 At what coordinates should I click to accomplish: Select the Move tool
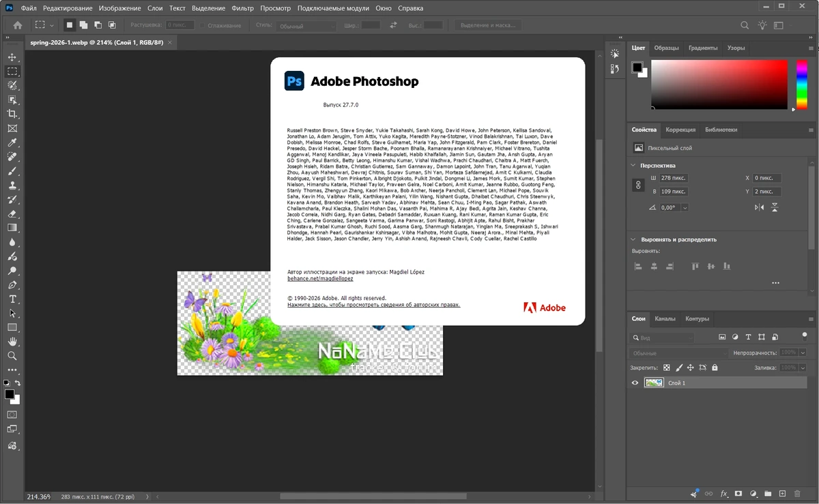point(12,57)
